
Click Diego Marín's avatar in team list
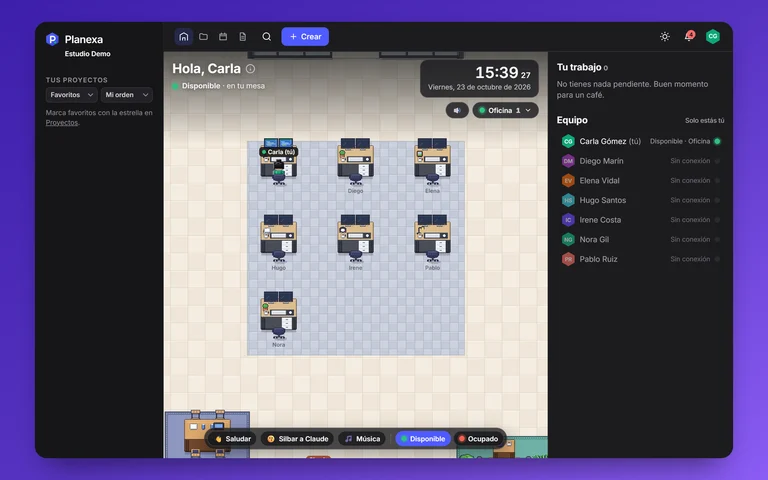568,161
